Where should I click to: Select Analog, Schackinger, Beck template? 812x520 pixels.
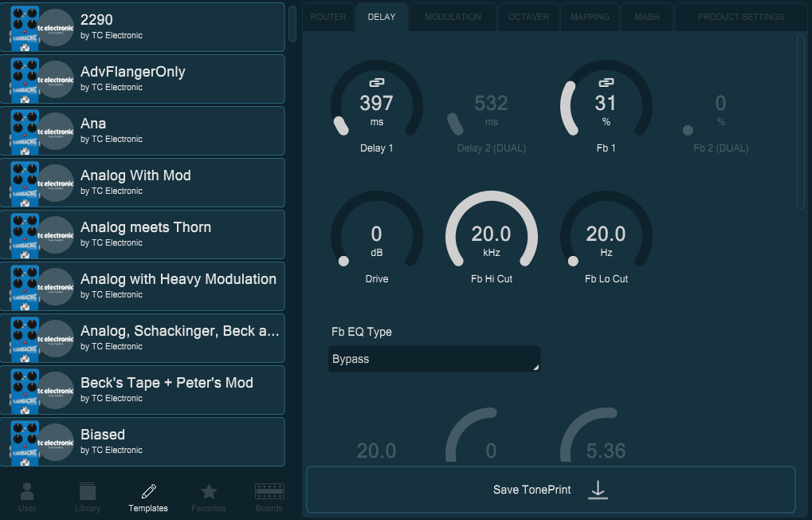143,338
